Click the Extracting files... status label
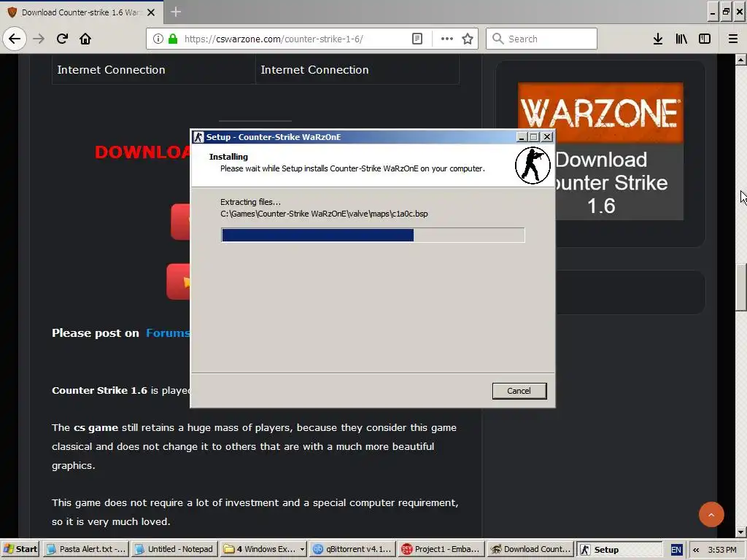This screenshot has height=560, width=747. 251,202
